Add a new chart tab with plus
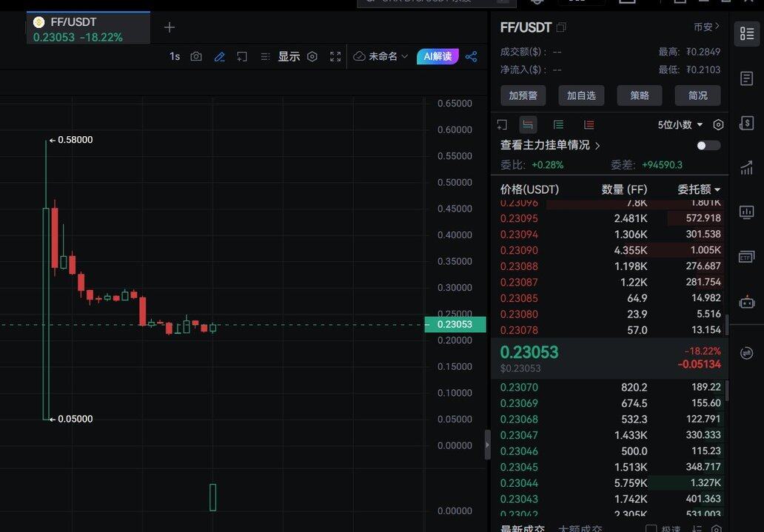 point(170,27)
